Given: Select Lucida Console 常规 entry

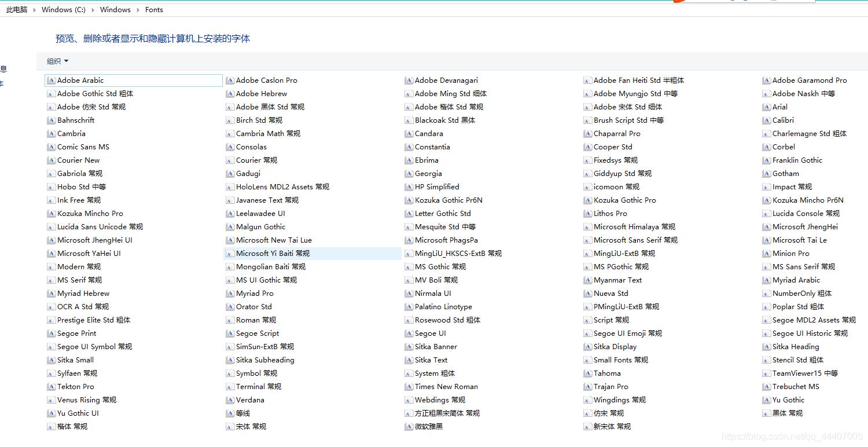Looking at the screenshot, I should pos(806,214).
